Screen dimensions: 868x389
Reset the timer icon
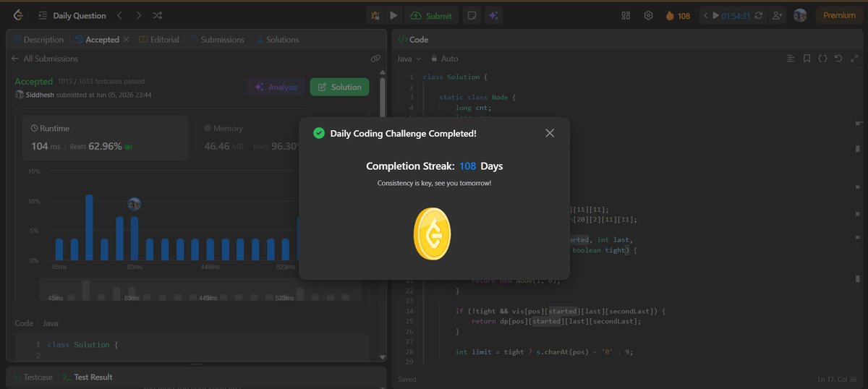pyautogui.click(x=759, y=15)
